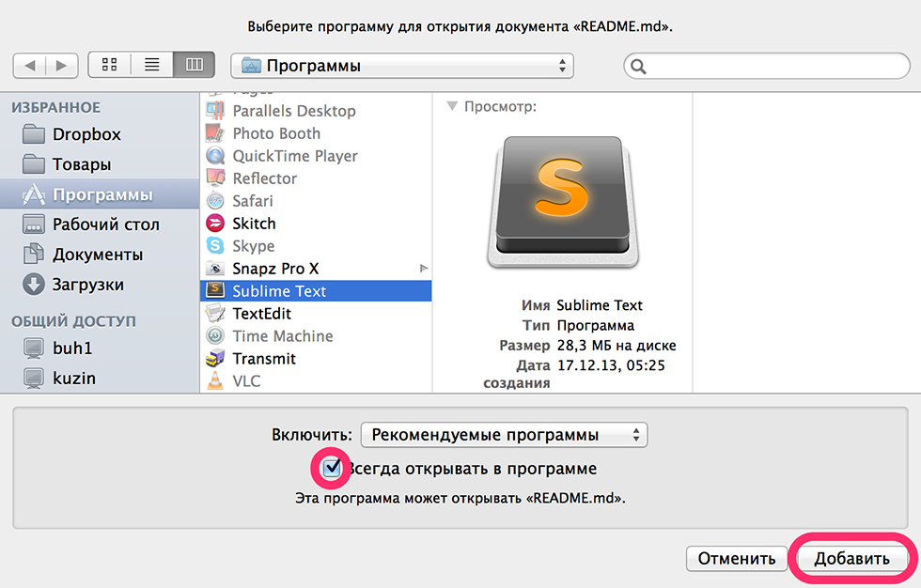
Task: Select Snapz Pro X list entry
Action: coord(316,269)
